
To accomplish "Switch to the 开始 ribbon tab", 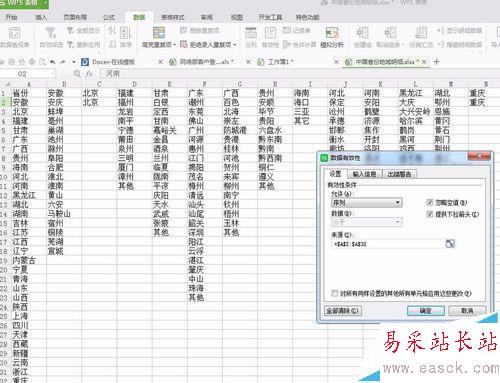I will point(11,17).
